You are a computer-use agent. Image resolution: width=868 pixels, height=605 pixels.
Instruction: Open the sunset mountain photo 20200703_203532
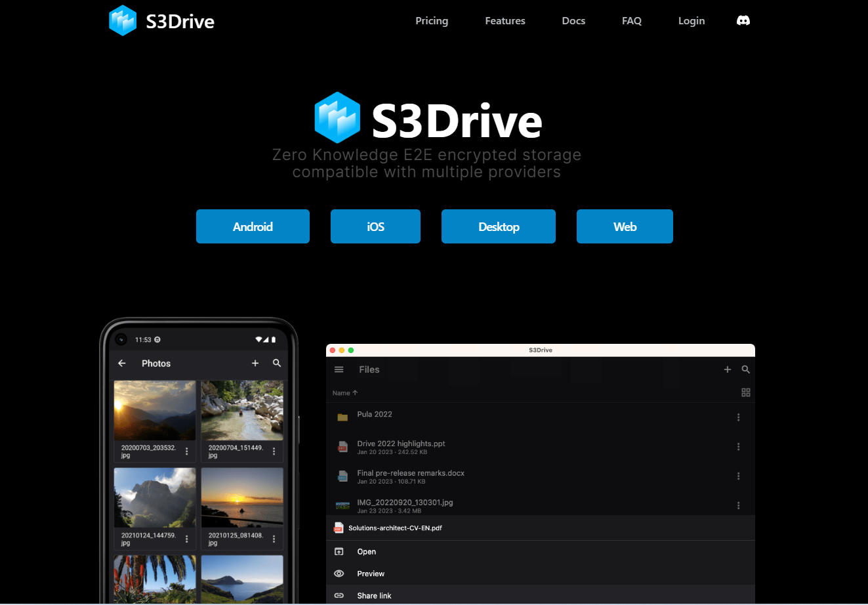(155, 410)
